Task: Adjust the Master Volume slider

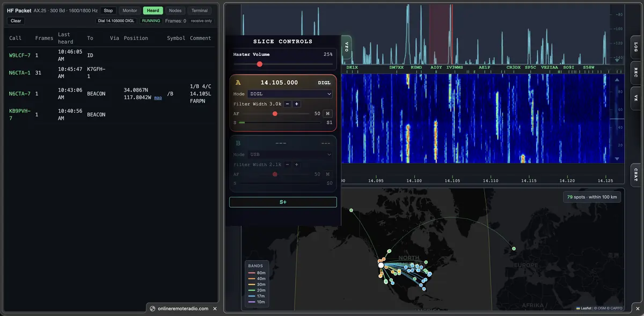Action: (x=283, y=64)
